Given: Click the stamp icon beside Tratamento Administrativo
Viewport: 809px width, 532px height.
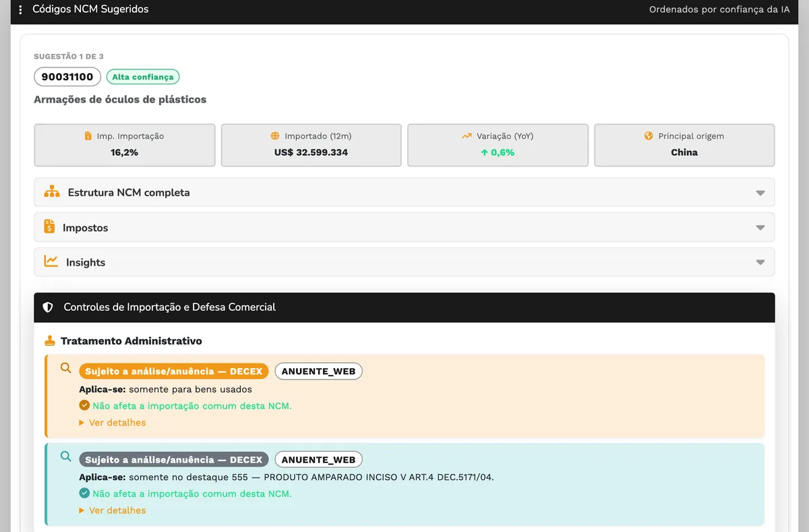Looking at the screenshot, I should pyautogui.click(x=49, y=341).
